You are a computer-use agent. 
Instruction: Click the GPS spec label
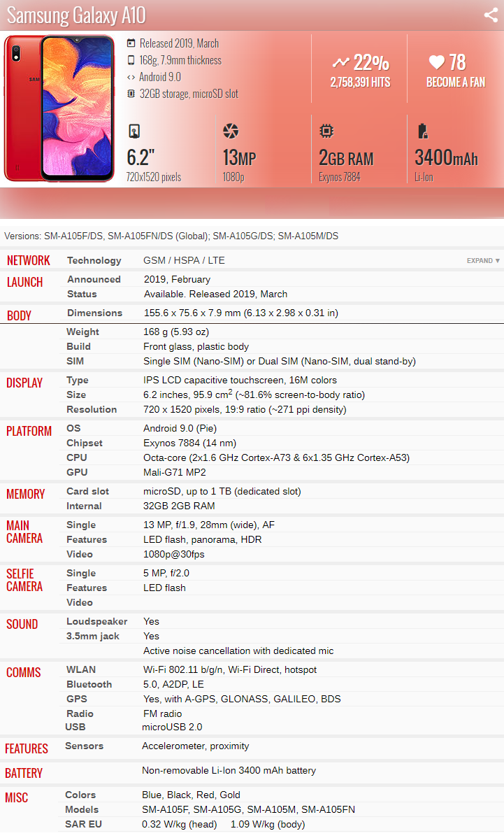click(76, 699)
